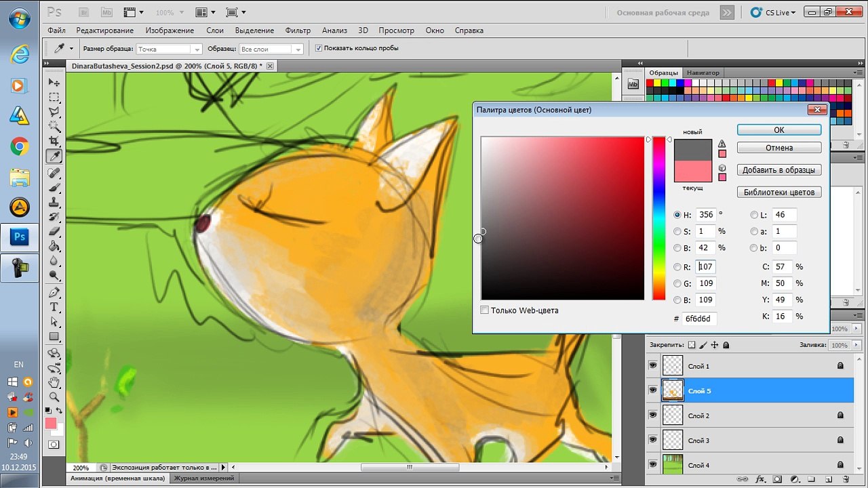Click Добавить в образцы button

(x=779, y=170)
